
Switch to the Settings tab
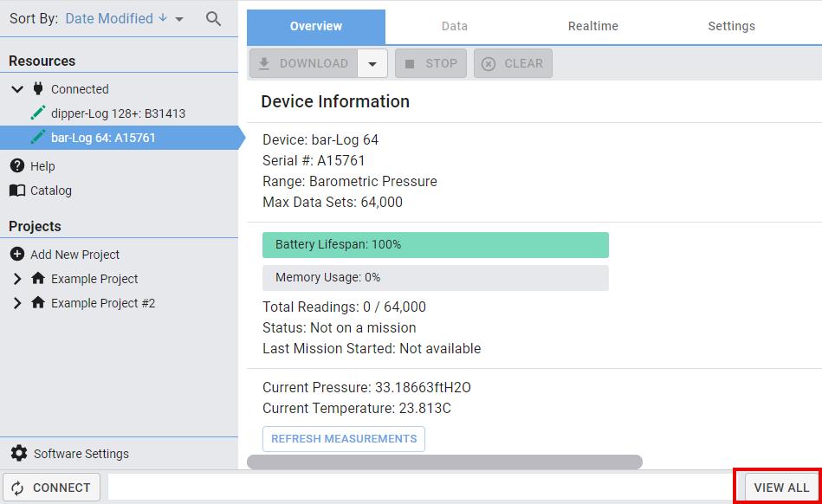point(731,26)
